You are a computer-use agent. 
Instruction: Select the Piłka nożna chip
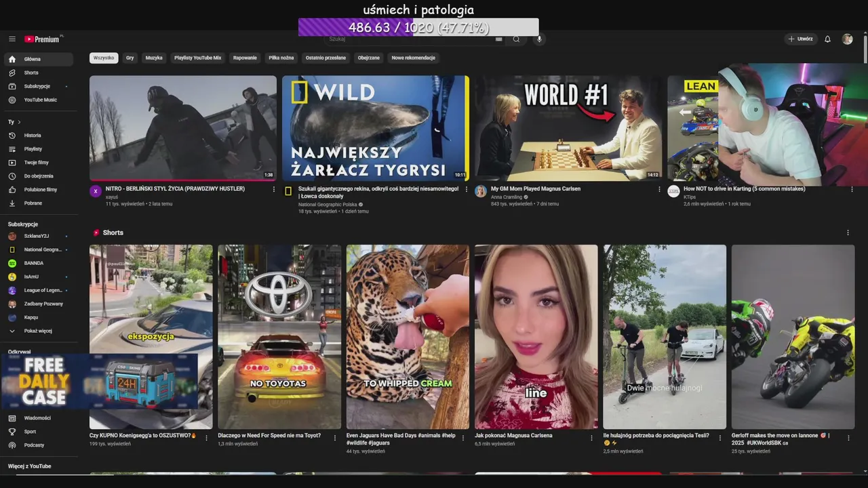[281, 58]
